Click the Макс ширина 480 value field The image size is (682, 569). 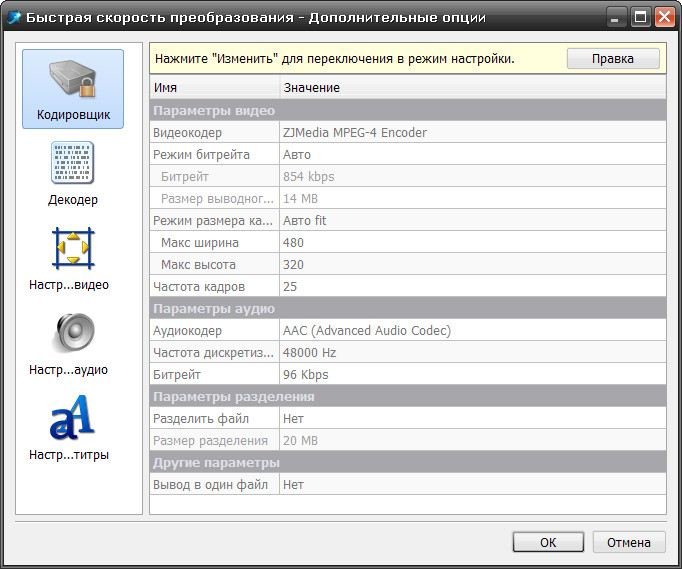pos(473,242)
